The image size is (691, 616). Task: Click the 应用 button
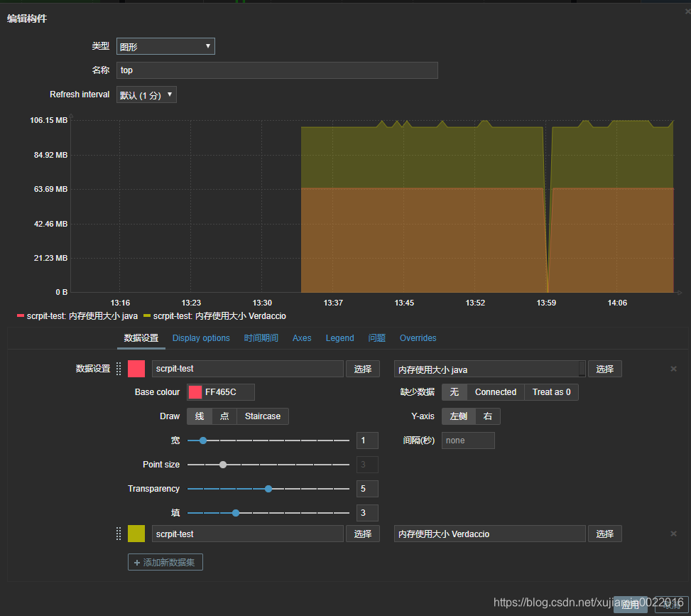click(630, 605)
